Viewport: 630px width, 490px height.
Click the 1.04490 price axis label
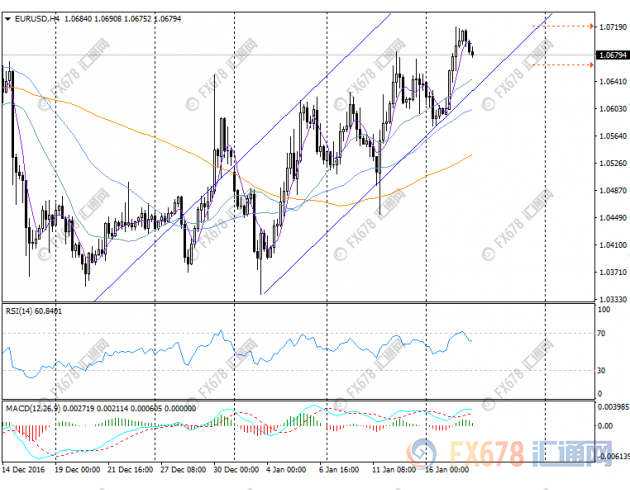click(609, 217)
